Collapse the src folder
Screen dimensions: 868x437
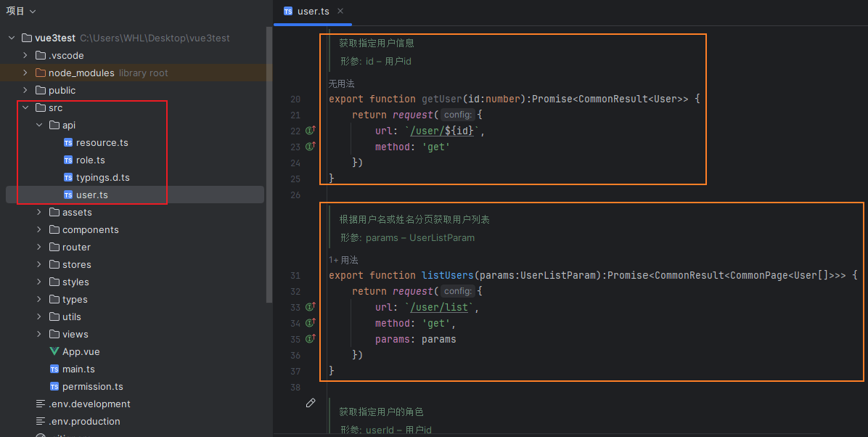(x=25, y=107)
